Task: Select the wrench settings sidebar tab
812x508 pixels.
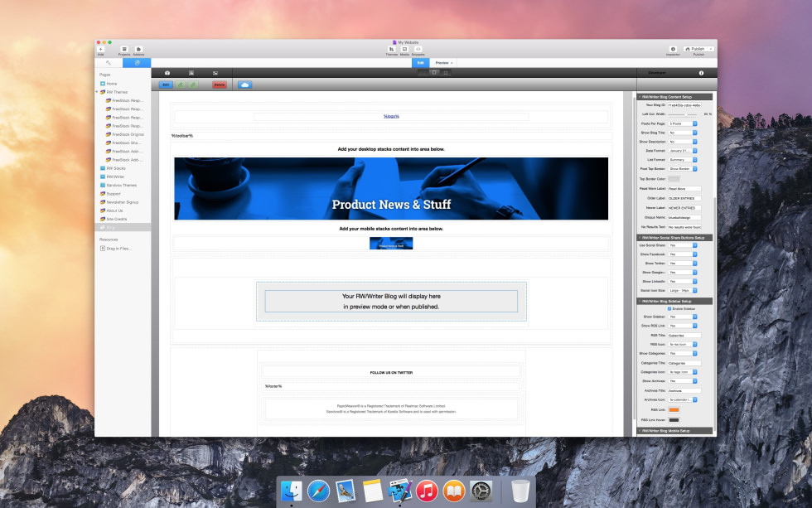Action: (x=109, y=63)
